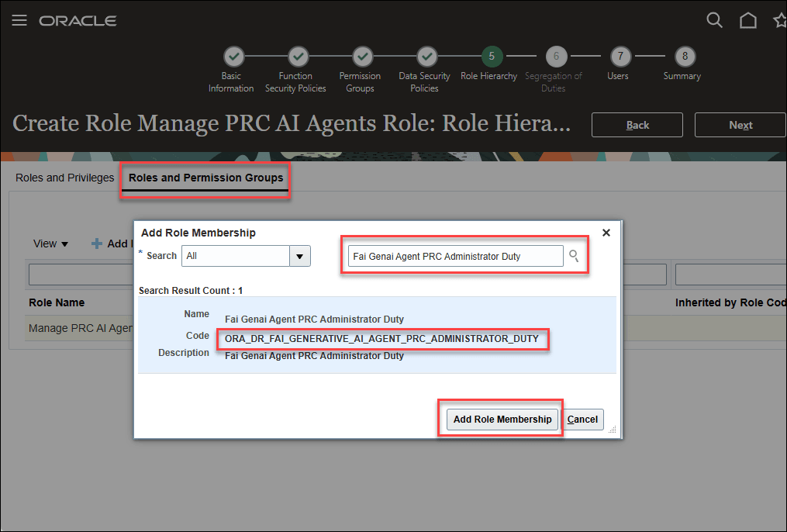The height and width of the screenshot is (532, 787).
Task: Select the Role Hierarchy train stop
Action: tap(491, 56)
